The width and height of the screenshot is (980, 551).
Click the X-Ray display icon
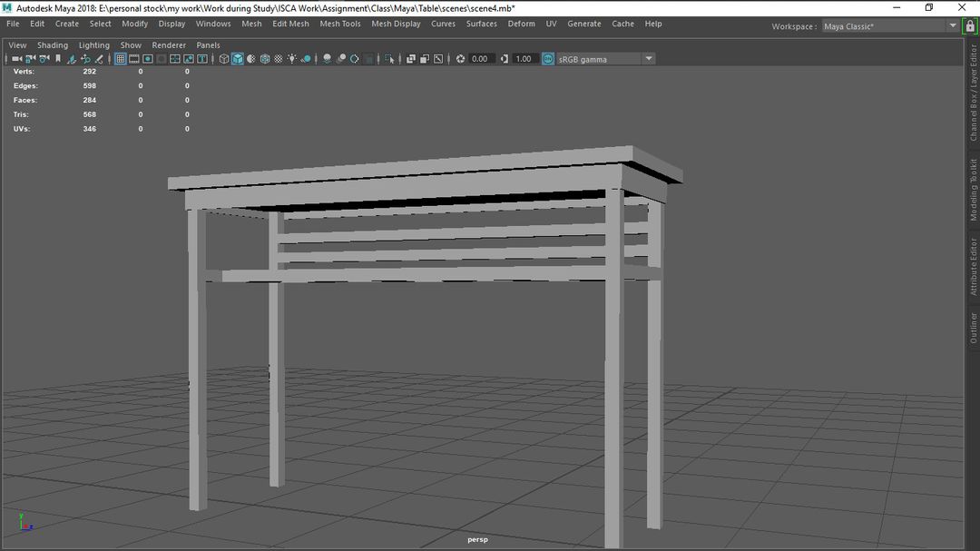click(x=411, y=59)
